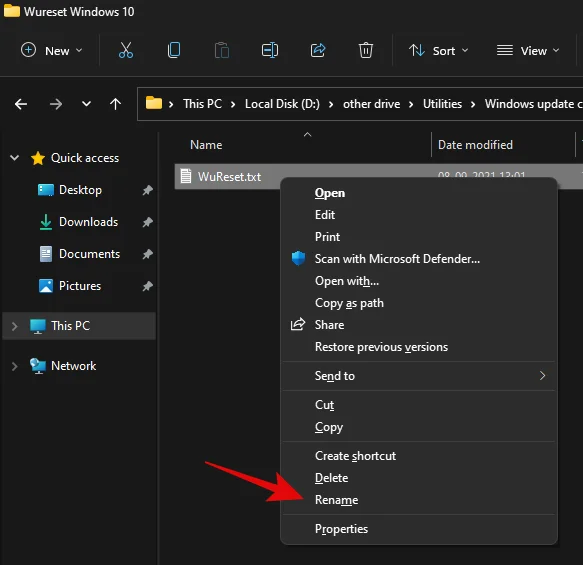583x565 pixels.
Task: Open recent locations chevron
Action: tap(86, 104)
